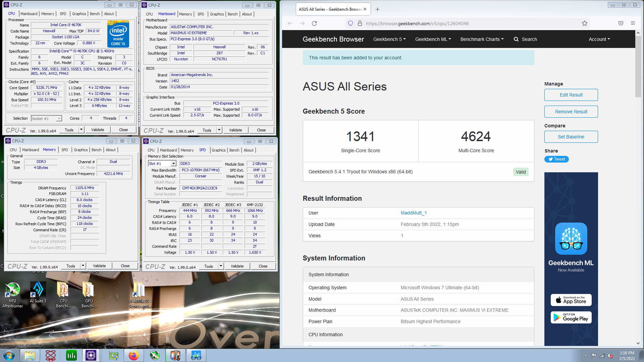Click the Windows Start orb
The image size is (644, 362).
[x=9, y=355]
